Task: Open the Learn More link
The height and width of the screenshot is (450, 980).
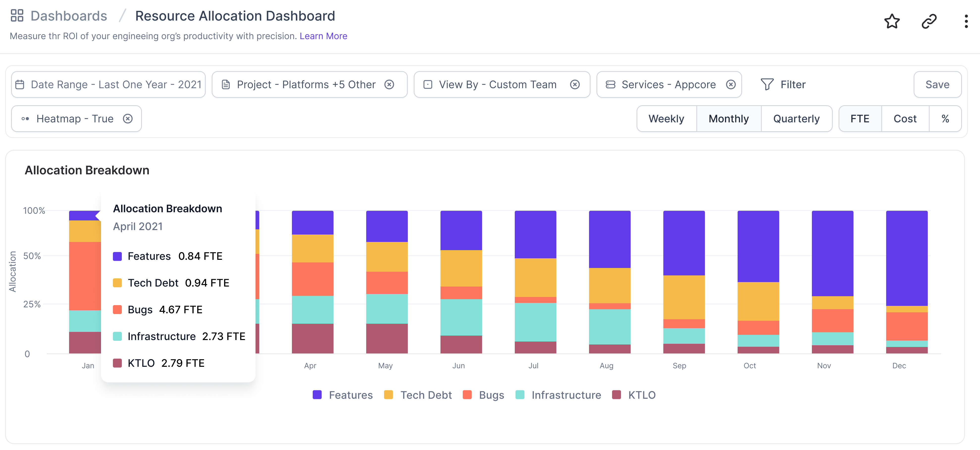Action: (x=323, y=36)
